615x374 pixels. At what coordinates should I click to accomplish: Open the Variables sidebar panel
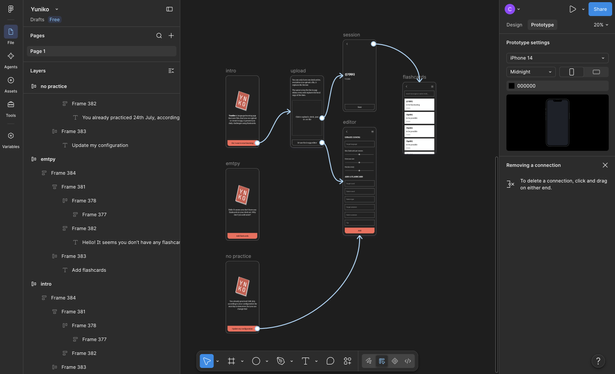pyautogui.click(x=11, y=140)
